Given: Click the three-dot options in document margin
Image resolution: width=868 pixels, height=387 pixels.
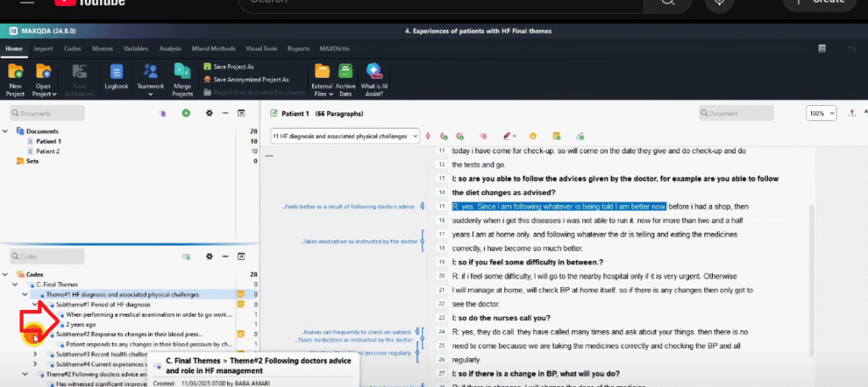Looking at the screenshot, I should (270, 156).
